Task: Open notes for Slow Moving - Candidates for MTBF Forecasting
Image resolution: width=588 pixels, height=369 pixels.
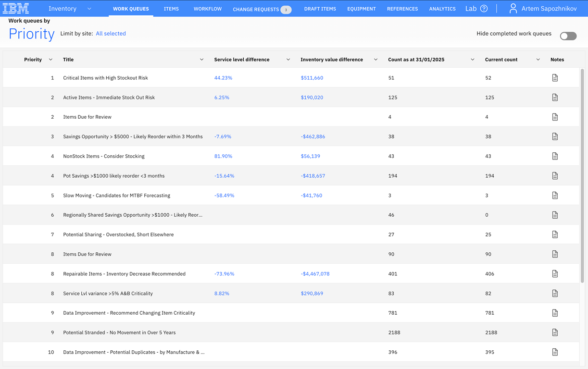Action: coord(555,196)
